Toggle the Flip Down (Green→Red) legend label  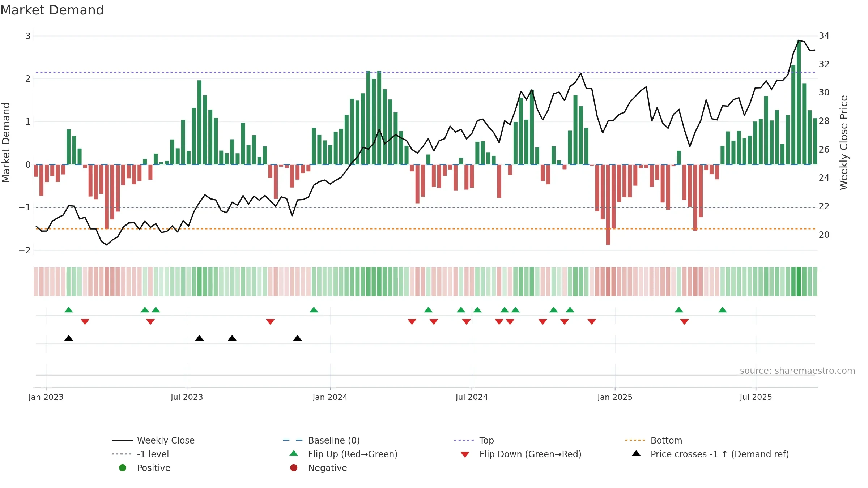530,454
